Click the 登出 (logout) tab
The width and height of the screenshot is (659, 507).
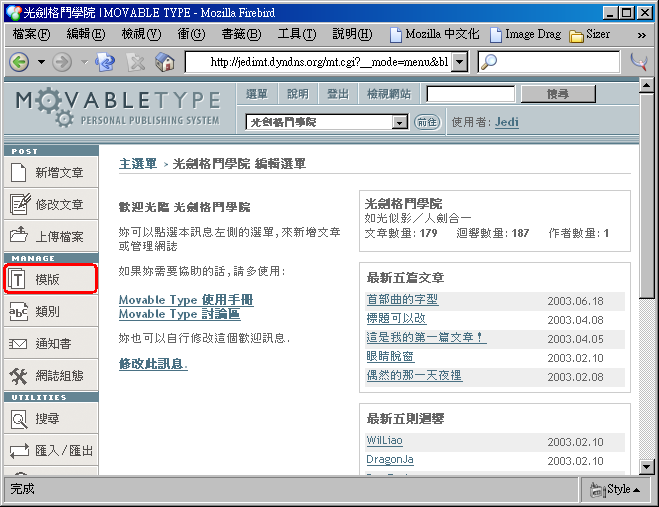[x=338, y=94]
